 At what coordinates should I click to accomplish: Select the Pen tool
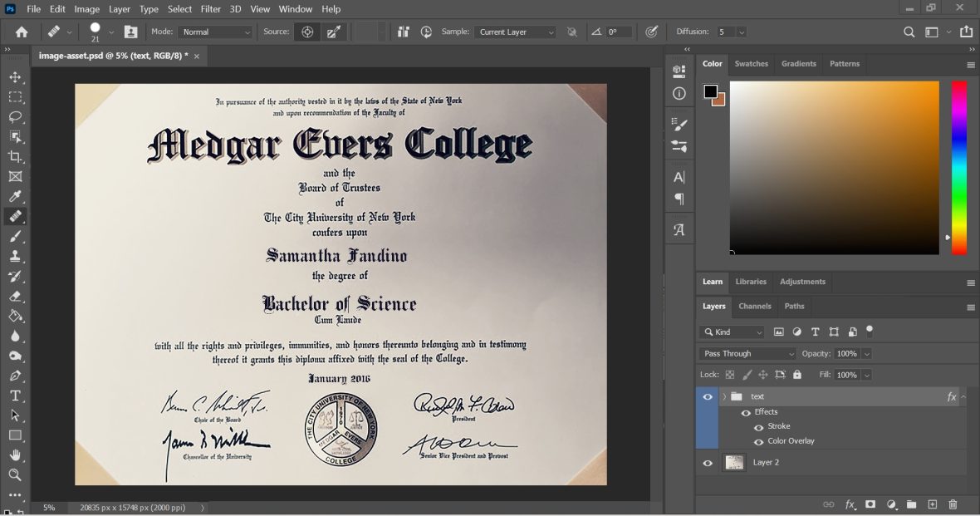[15, 376]
